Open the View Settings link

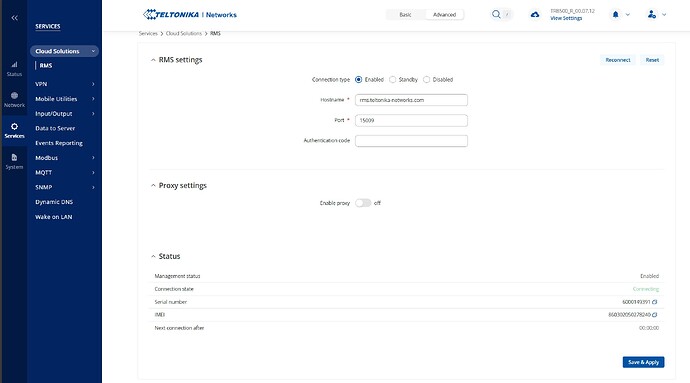(x=566, y=18)
